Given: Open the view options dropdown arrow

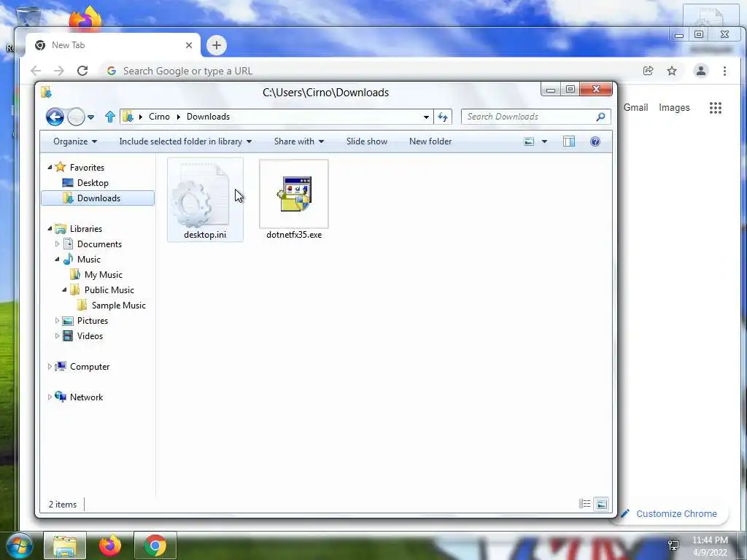Looking at the screenshot, I should (544, 141).
